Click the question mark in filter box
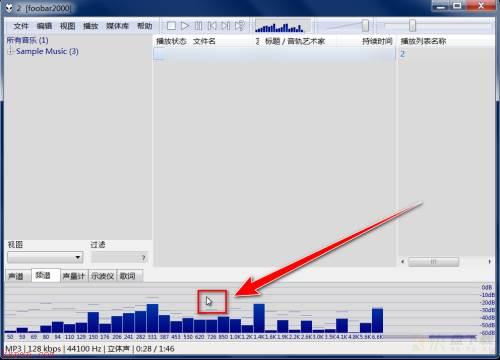The width and height of the screenshot is (500, 360). 143,258
